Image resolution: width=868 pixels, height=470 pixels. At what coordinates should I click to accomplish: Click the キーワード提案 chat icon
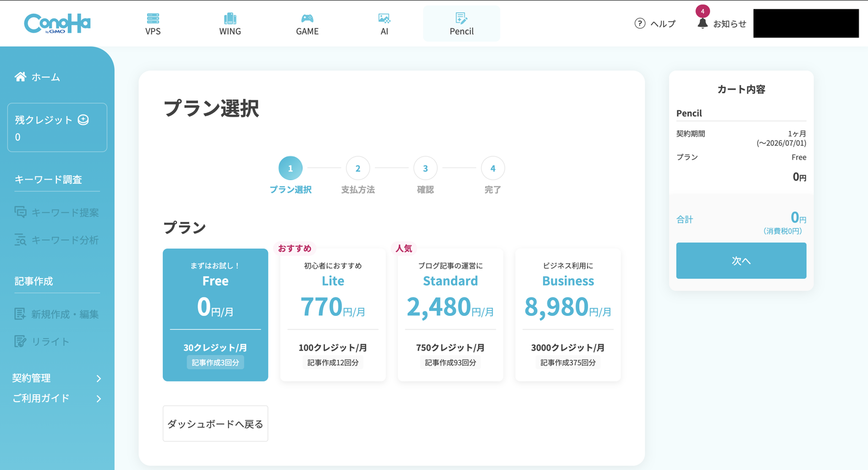[x=21, y=212]
